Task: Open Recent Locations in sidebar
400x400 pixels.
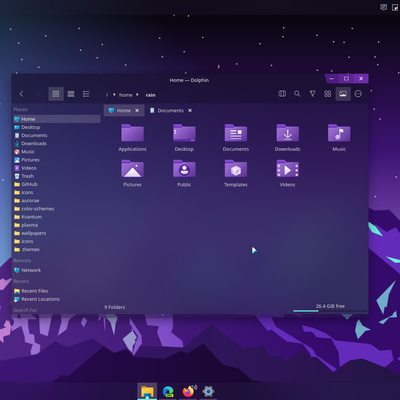Action: (x=57, y=299)
